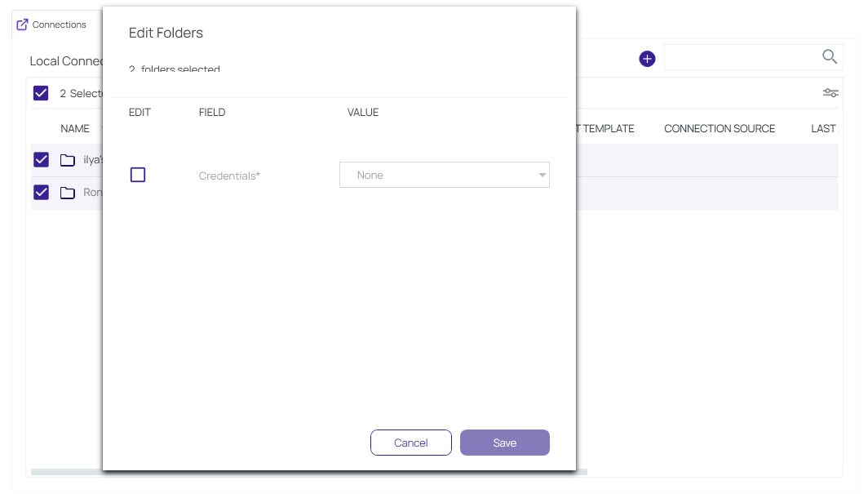The width and height of the screenshot is (868, 494).
Task: Click Cancel in Edit Folders dialog
Action: point(410,443)
